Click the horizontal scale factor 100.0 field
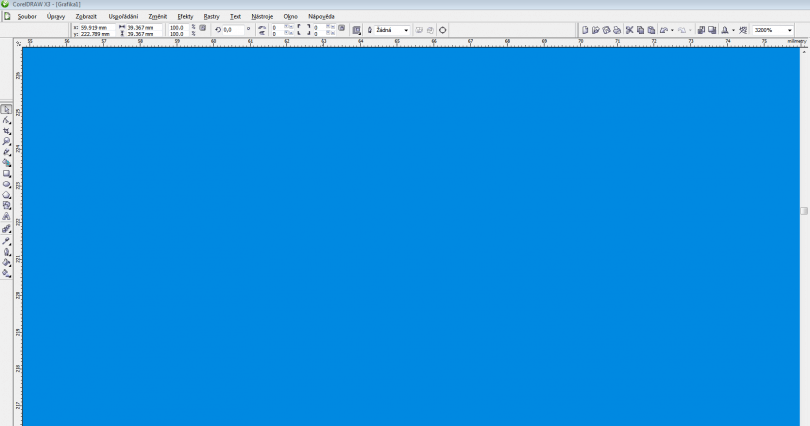The height and width of the screenshot is (426, 810). coord(179,27)
